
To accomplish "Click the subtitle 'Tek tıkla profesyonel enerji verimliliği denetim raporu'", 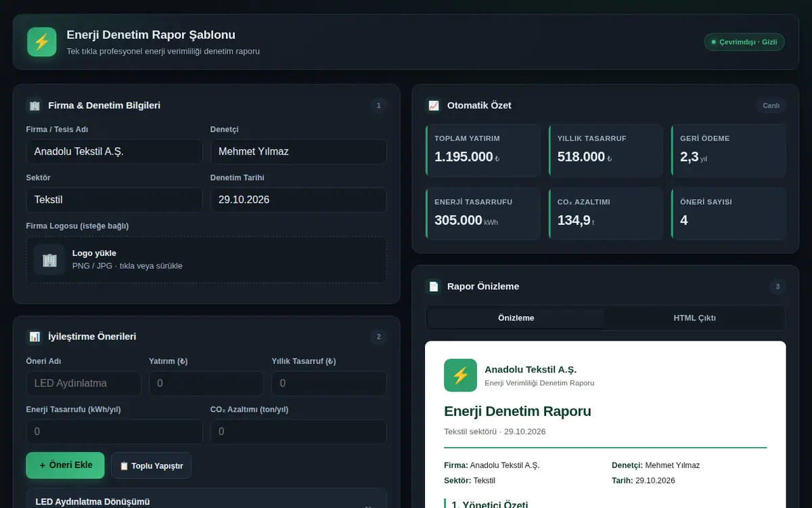I will [x=163, y=51].
